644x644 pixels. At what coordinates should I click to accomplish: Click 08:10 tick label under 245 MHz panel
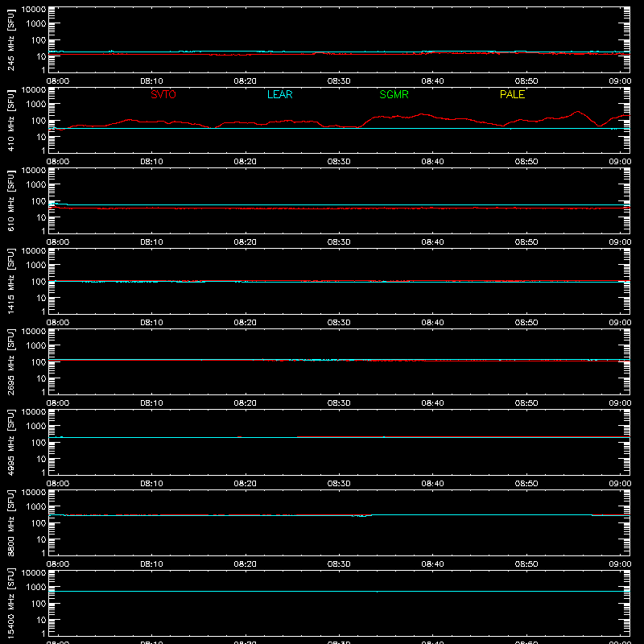[151, 81]
